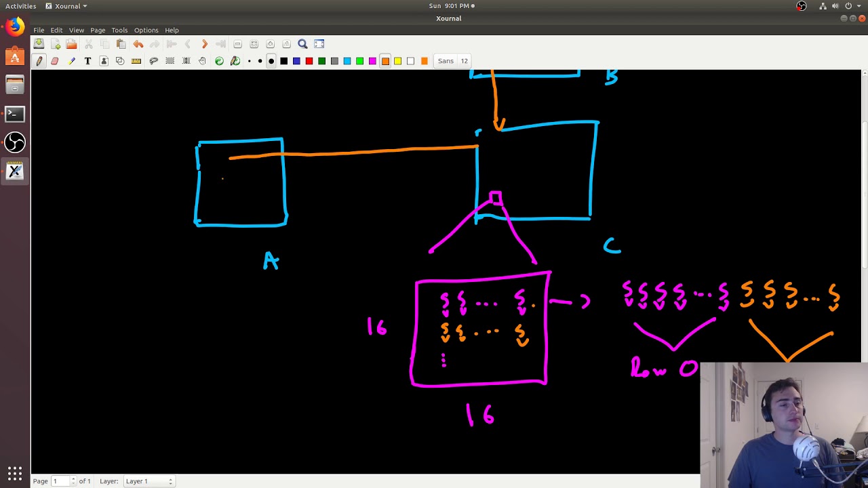Go to the previous page

[x=188, y=44]
